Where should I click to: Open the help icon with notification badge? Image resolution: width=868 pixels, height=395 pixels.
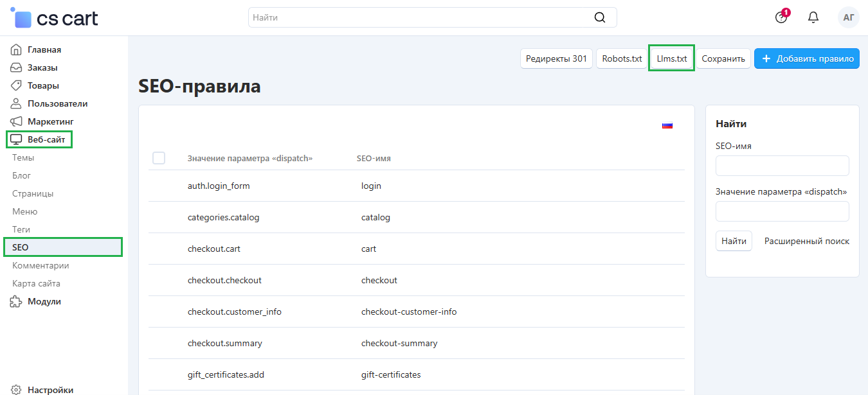click(781, 17)
